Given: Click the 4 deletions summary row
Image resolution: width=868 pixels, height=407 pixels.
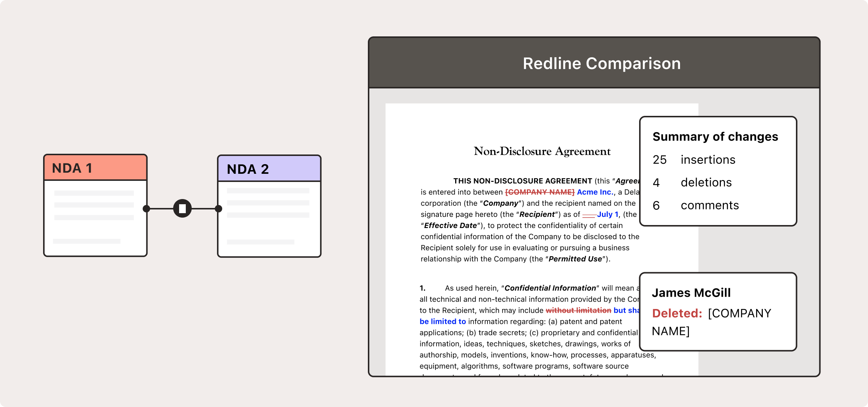Looking at the screenshot, I should pos(692,182).
